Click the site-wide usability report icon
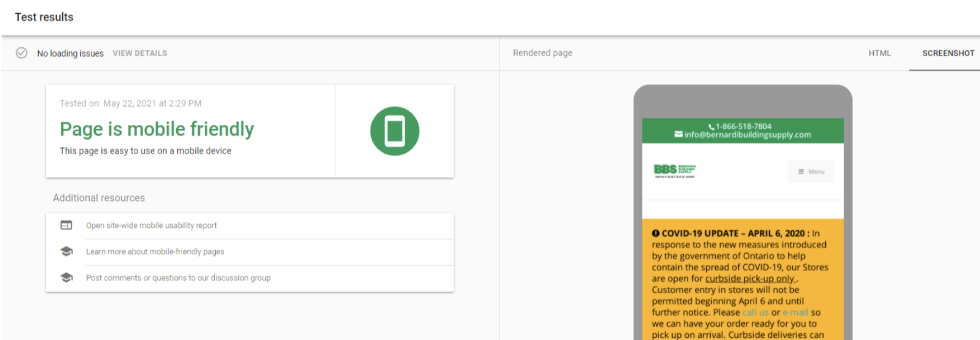 pyautogui.click(x=66, y=225)
